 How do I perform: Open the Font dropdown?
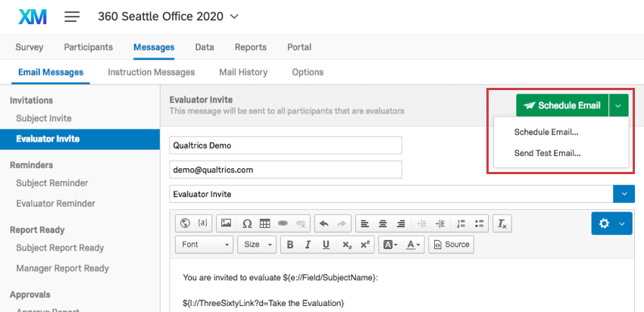point(206,245)
